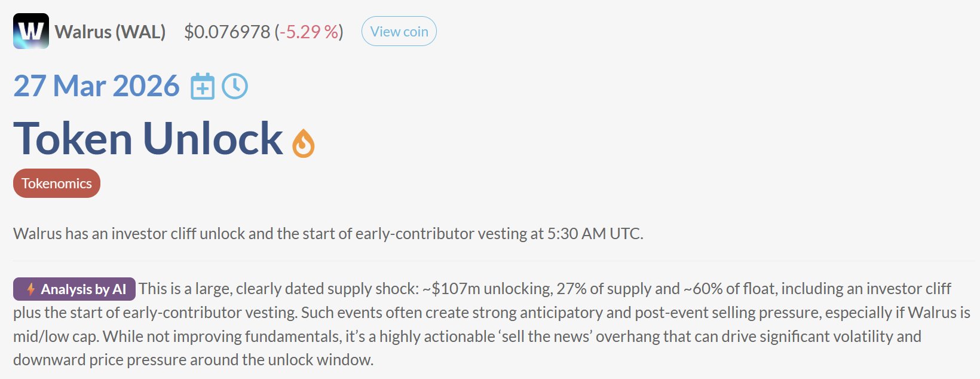
Task: Click the orange flame hot-event icon
Action: (304, 143)
